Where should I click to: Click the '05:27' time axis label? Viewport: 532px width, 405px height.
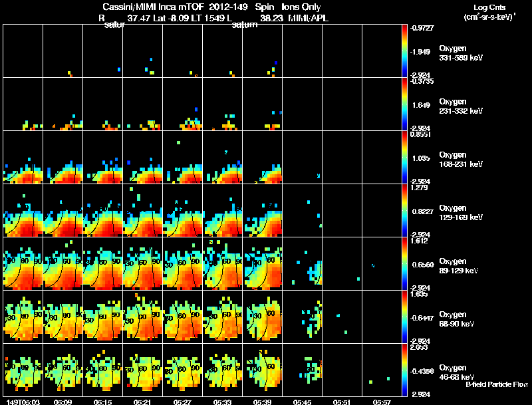(x=182, y=402)
